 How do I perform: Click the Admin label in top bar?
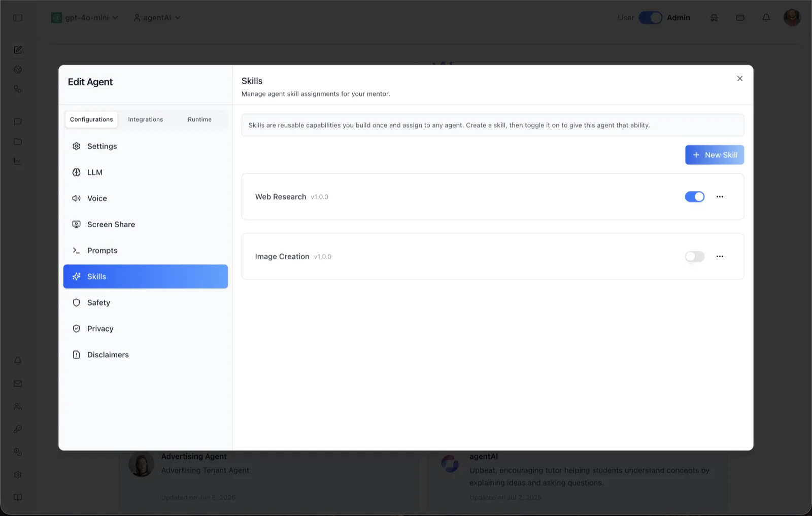[679, 18]
